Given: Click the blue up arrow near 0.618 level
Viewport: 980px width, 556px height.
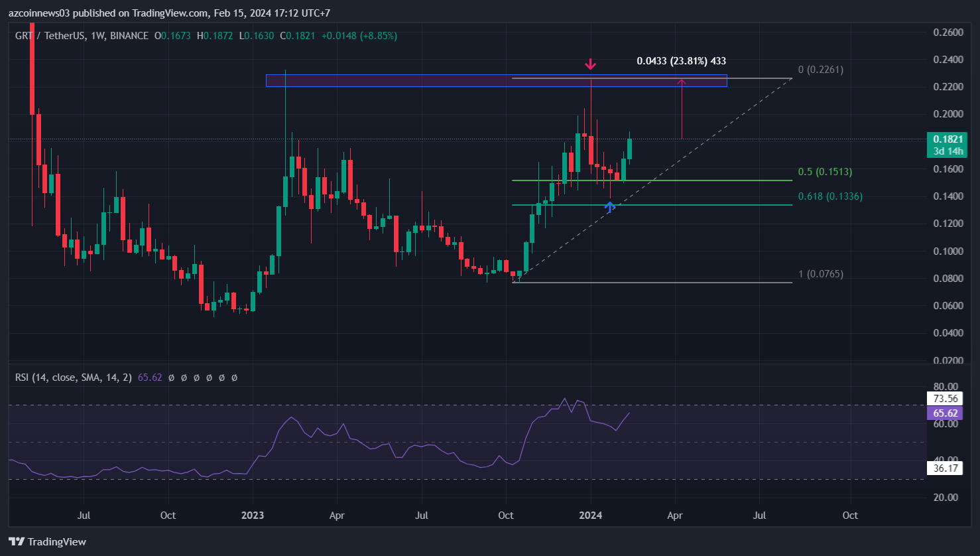Looking at the screenshot, I should [609, 207].
